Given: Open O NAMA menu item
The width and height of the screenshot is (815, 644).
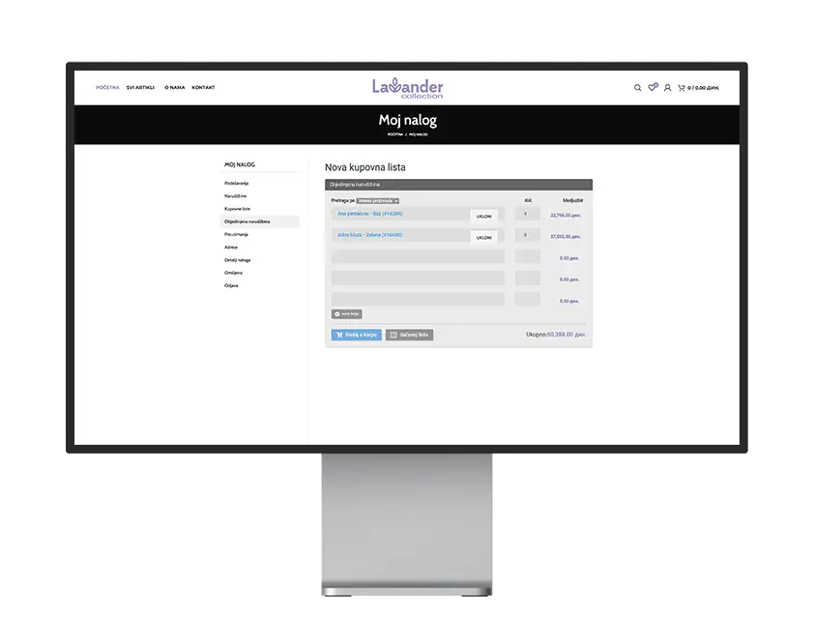Looking at the screenshot, I should [175, 87].
